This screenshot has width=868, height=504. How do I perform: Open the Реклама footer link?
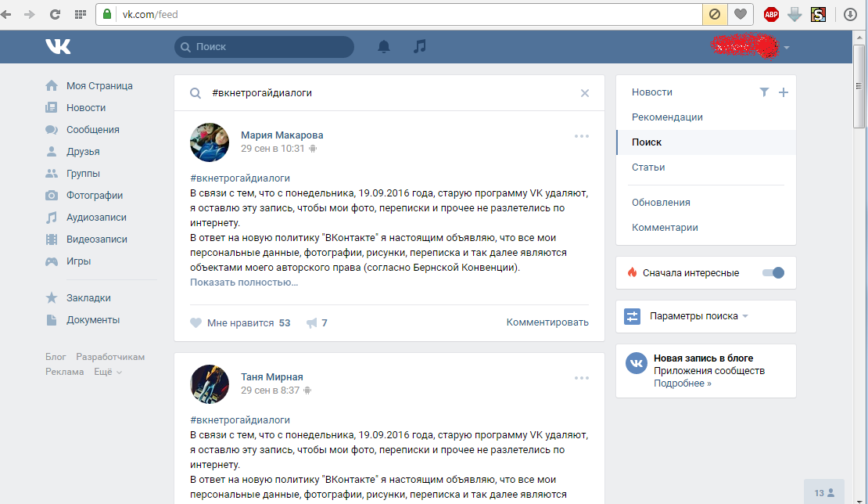tap(65, 372)
